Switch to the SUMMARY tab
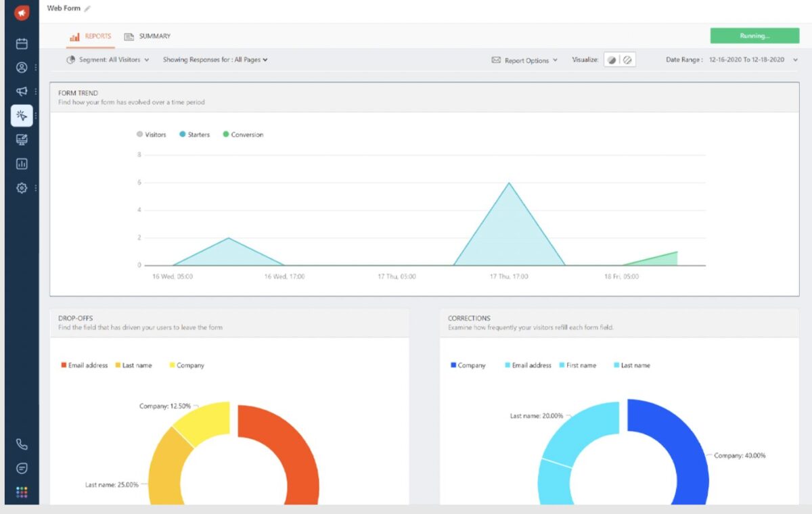This screenshot has width=812, height=514. pos(156,36)
